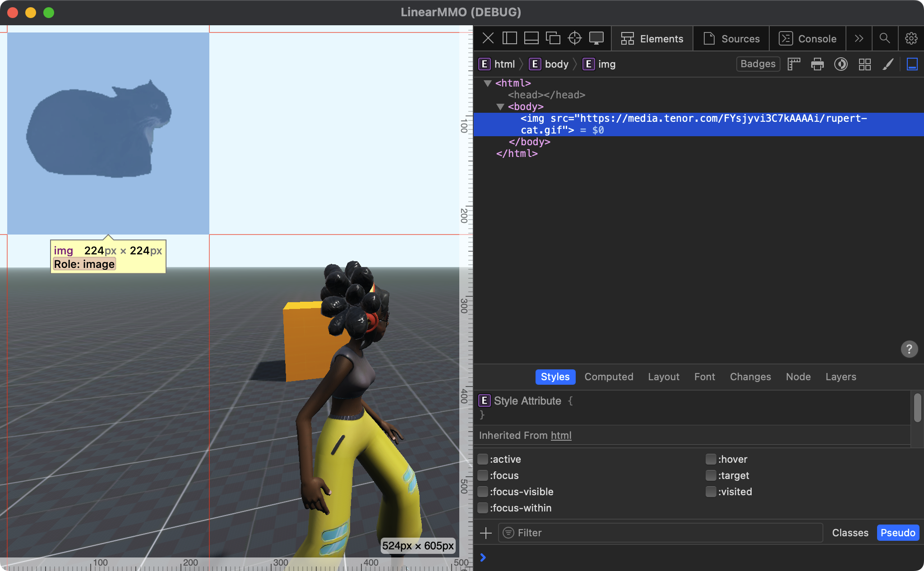
Task: Enable the :hover pseudo-class checkbox
Action: pos(711,459)
